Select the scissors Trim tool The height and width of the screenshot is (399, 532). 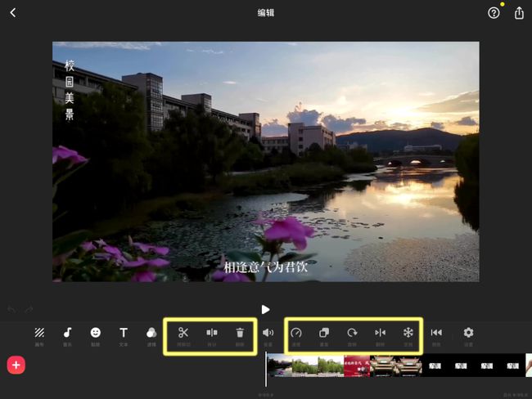(x=183, y=335)
